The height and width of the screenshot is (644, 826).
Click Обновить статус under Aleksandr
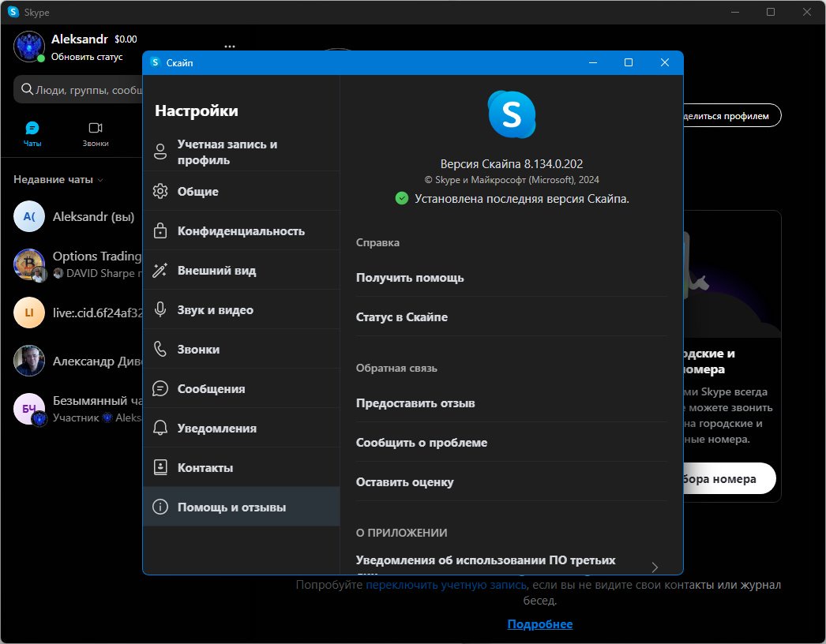[87, 57]
